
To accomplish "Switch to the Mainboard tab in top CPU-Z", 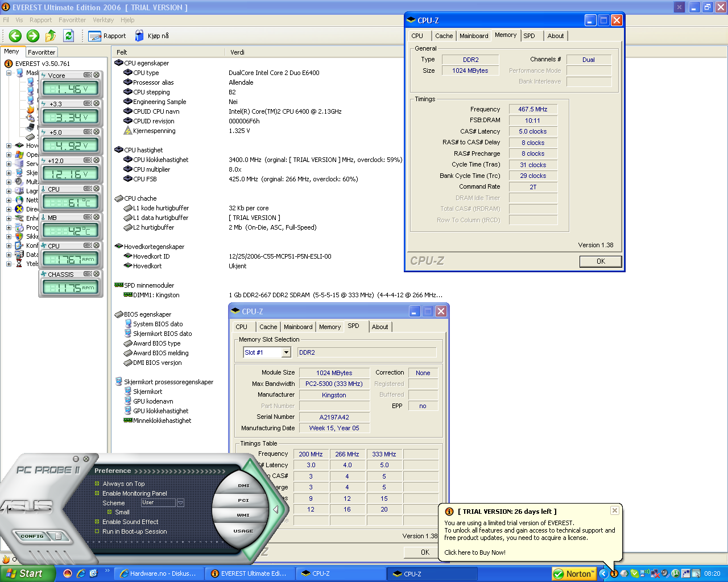I will pyautogui.click(x=473, y=36).
